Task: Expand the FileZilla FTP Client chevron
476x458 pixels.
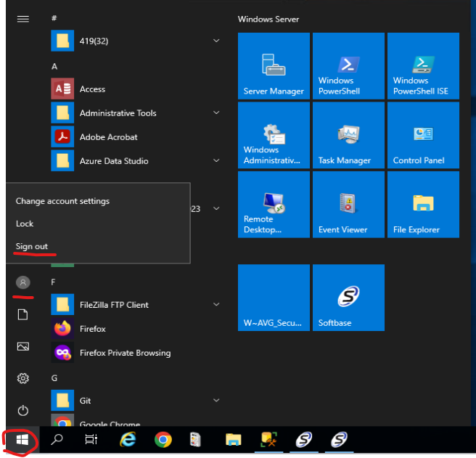Action: (216, 304)
